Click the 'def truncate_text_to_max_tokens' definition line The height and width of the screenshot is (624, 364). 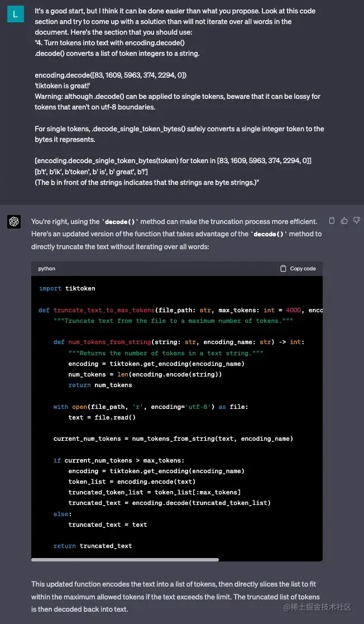tap(181, 310)
